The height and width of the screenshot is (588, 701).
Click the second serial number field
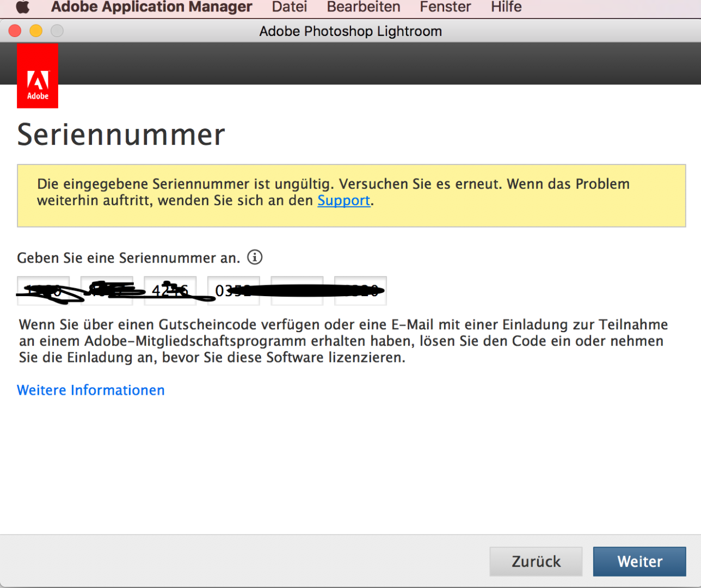[x=107, y=291]
